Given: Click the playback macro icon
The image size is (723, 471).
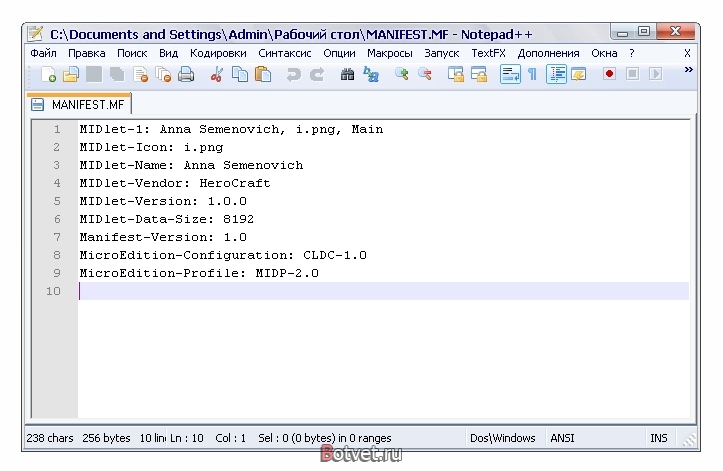Looking at the screenshot, I should [x=655, y=74].
